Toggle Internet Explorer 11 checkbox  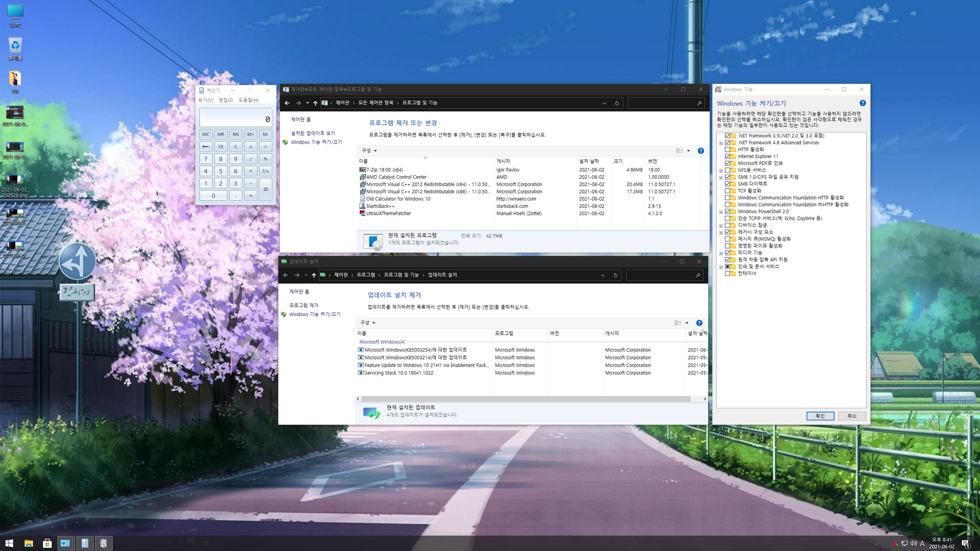[x=727, y=156]
